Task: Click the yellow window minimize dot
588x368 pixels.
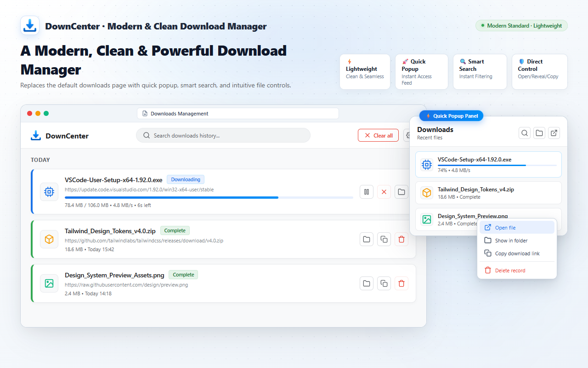Action: [x=38, y=114]
